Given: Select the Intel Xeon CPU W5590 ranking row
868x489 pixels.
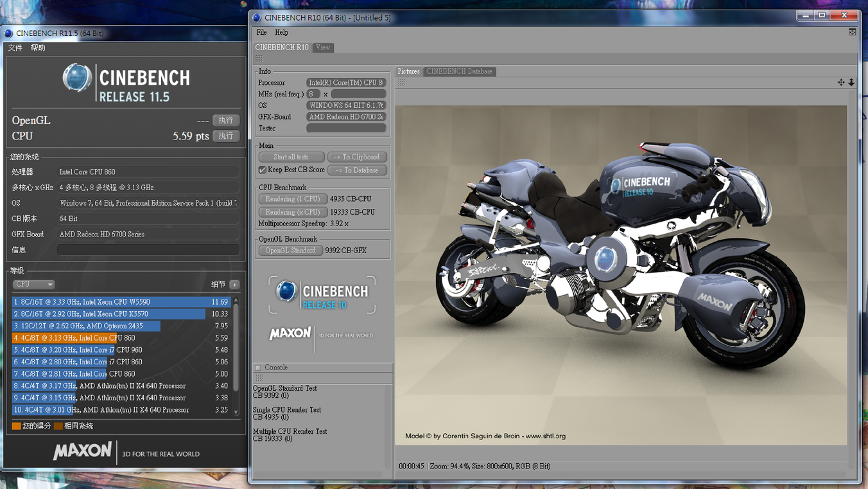Looking at the screenshot, I should click(121, 302).
